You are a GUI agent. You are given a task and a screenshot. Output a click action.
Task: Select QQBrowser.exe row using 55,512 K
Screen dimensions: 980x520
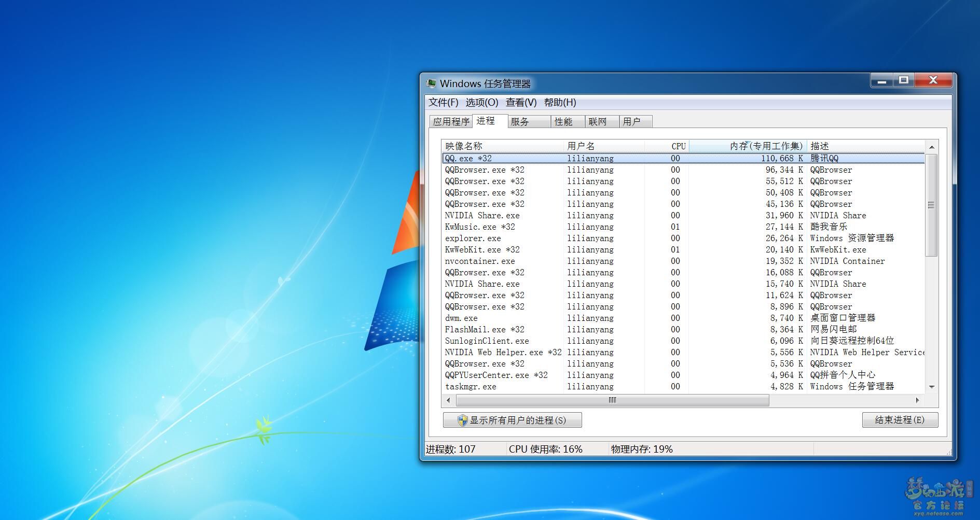click(x=683, y=181)
